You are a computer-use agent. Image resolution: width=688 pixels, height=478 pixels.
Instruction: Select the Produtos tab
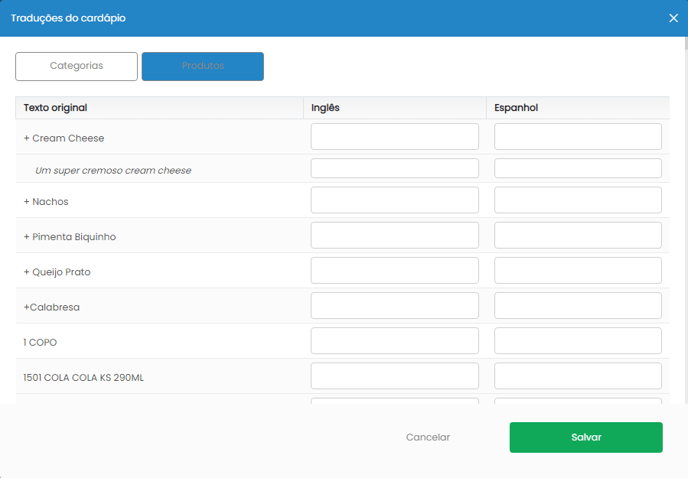coord(203,66)
